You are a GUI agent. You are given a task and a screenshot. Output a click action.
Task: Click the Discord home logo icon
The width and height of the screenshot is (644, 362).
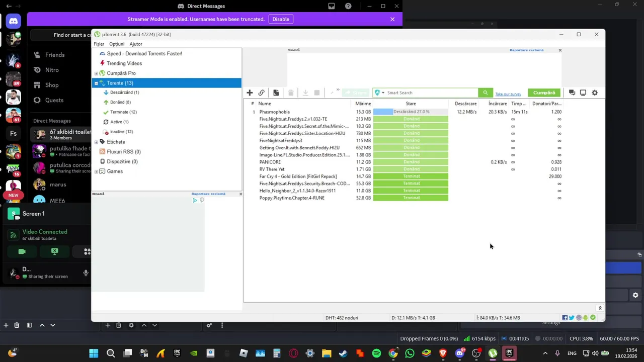click(13, 21)
